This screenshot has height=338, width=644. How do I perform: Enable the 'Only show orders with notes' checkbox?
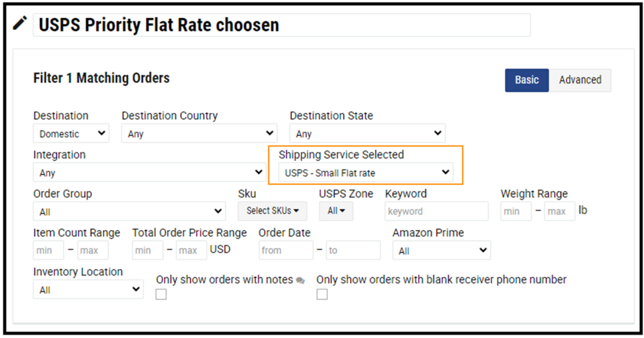tap(161, 294)
